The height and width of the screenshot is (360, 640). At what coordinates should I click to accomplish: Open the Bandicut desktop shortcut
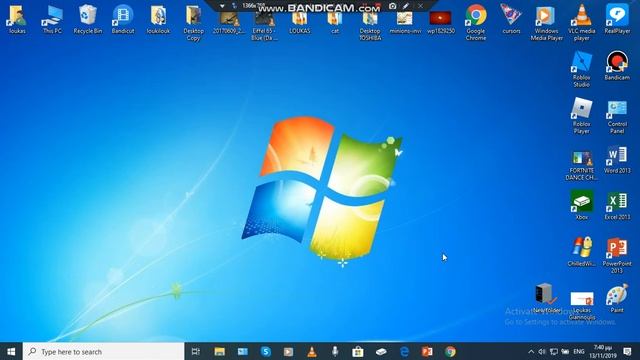[x=123, y=19]
